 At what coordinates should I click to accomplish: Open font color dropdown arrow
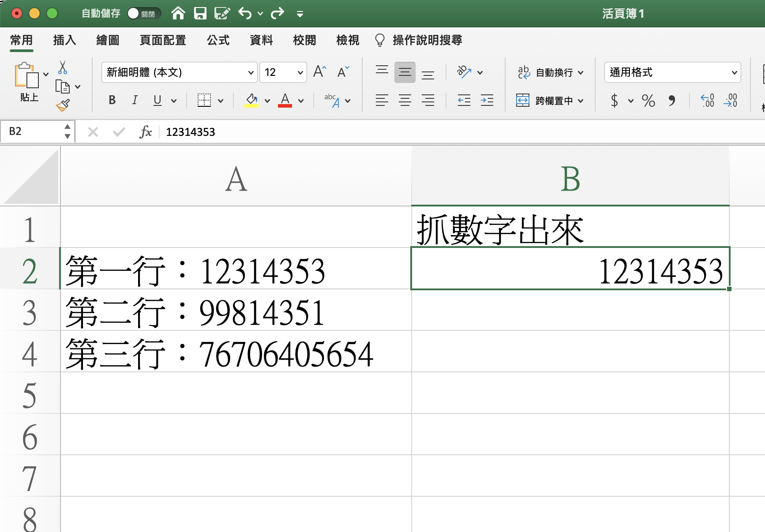click(x=301, y=101)
